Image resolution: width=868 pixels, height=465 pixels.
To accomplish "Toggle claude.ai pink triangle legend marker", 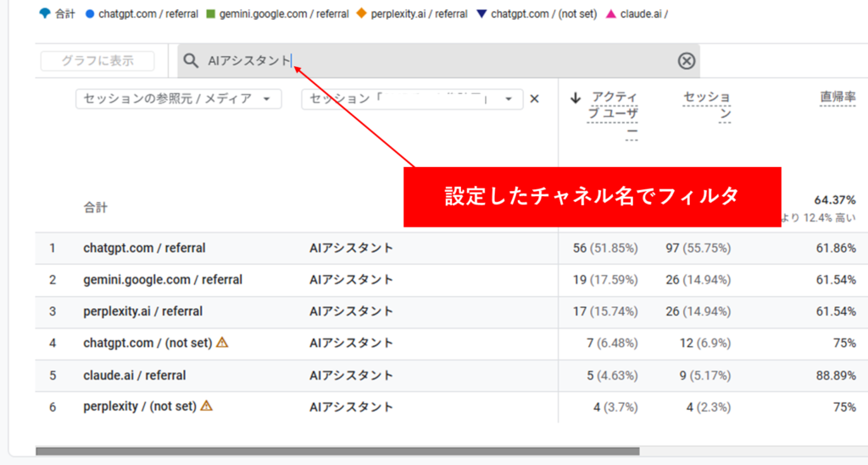I will tap(610, 14).
